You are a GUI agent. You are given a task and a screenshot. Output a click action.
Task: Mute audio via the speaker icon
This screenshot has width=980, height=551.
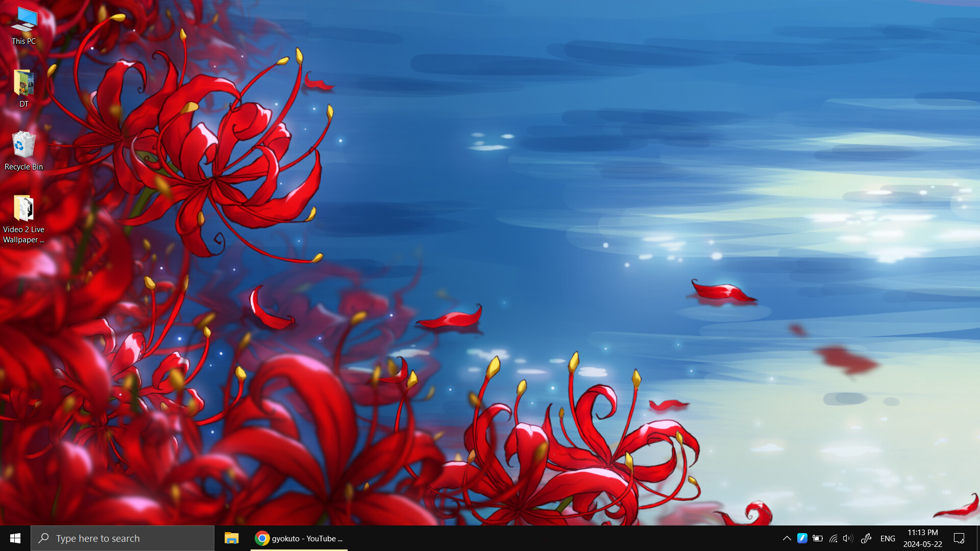(848, 538)
